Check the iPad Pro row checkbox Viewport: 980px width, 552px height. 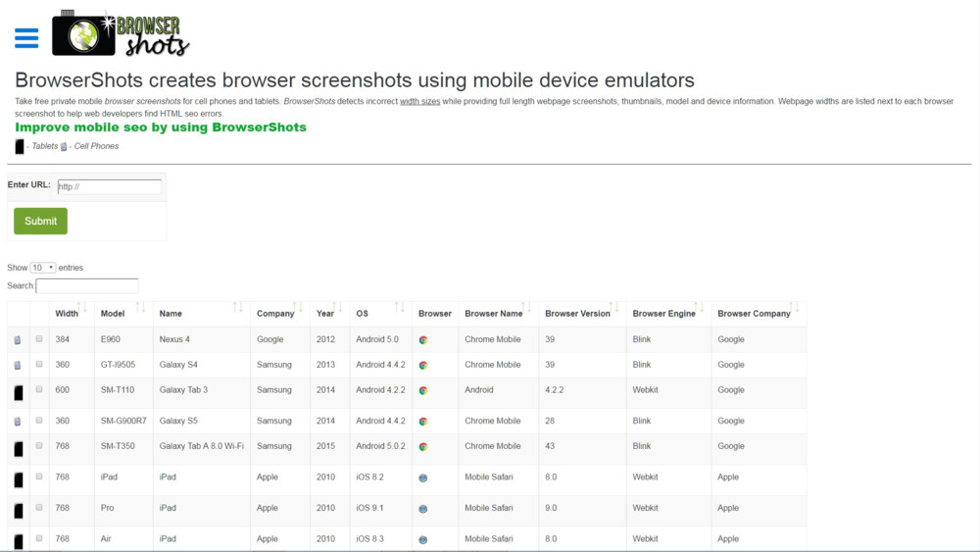(39, 507)
